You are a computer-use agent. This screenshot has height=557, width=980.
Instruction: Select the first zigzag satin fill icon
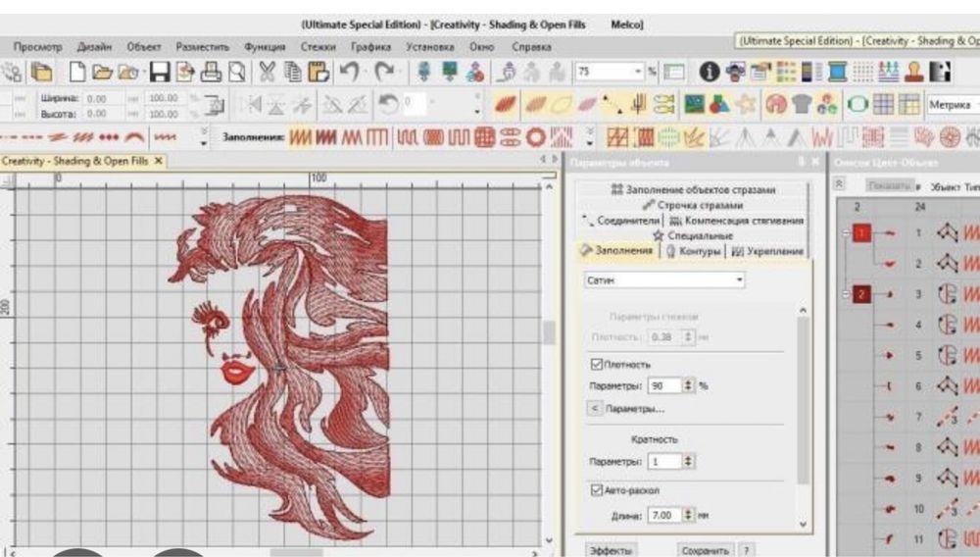[x=301, y=136]
